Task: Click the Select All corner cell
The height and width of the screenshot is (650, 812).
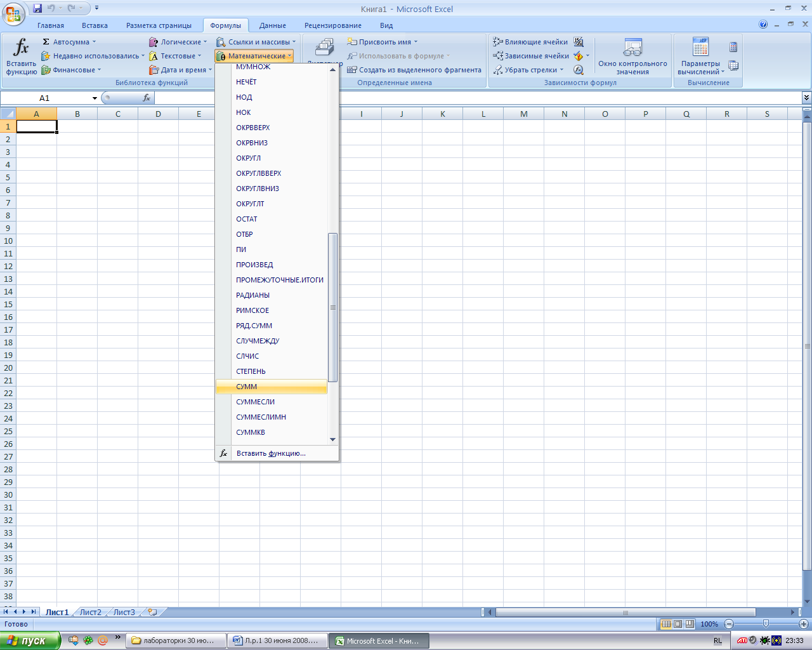Action: click(x=8, y=114)
